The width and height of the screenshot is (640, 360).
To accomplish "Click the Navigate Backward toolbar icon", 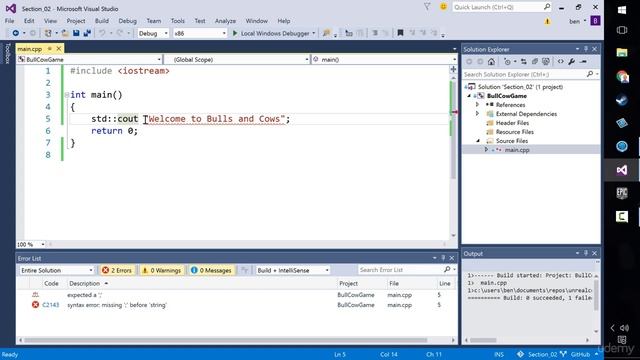I will click(x=16, y=33).
